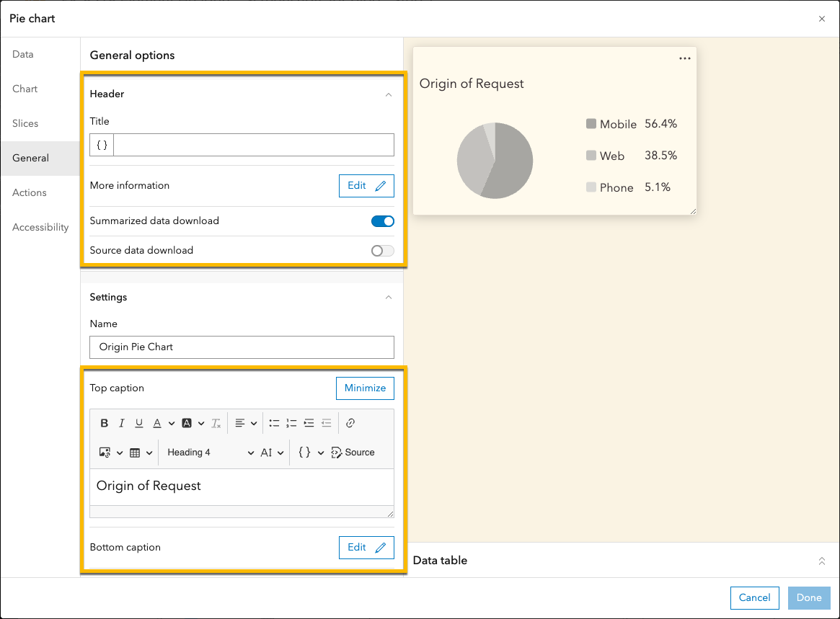
Task: Switch to the Slices tab
Action: pyautogui.click(x=25, y=123)
